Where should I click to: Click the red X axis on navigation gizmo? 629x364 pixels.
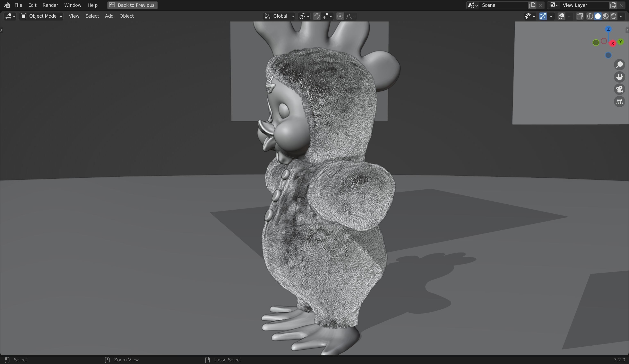613,43
